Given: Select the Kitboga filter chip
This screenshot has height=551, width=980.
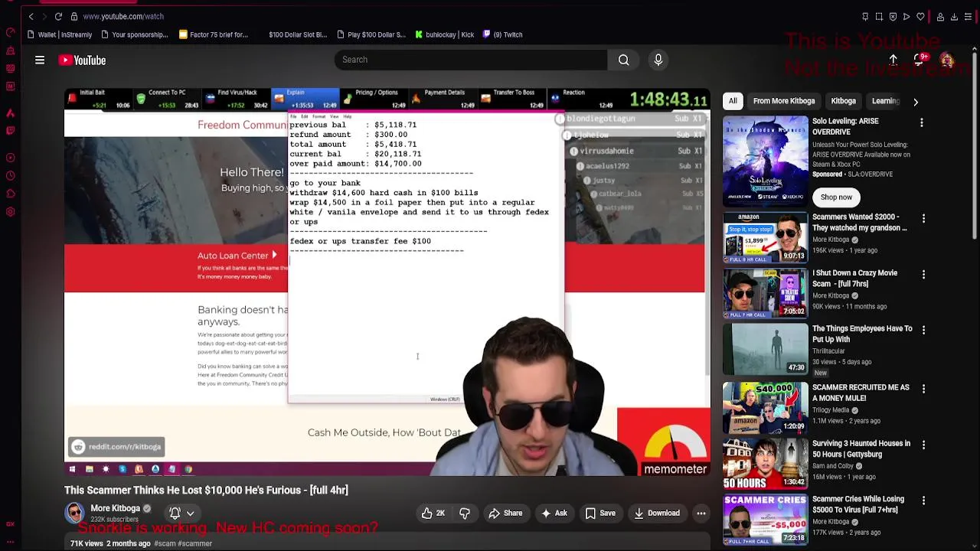Looking at the screenshot, I should (x=844, y=101).
